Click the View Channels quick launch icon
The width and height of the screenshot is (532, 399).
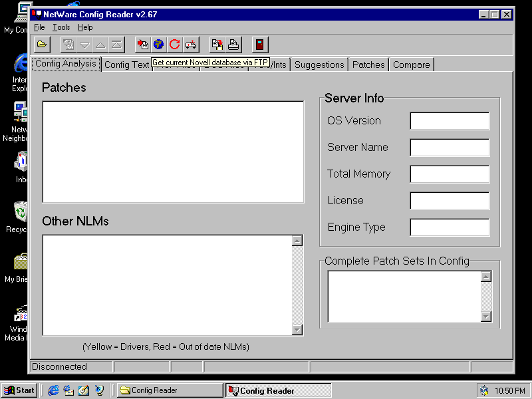(x=99, y=390)
